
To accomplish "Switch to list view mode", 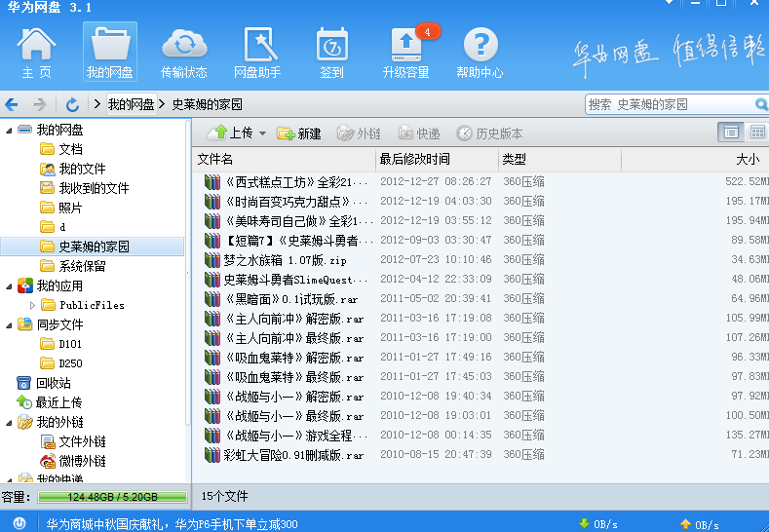I will pos(731,133).
